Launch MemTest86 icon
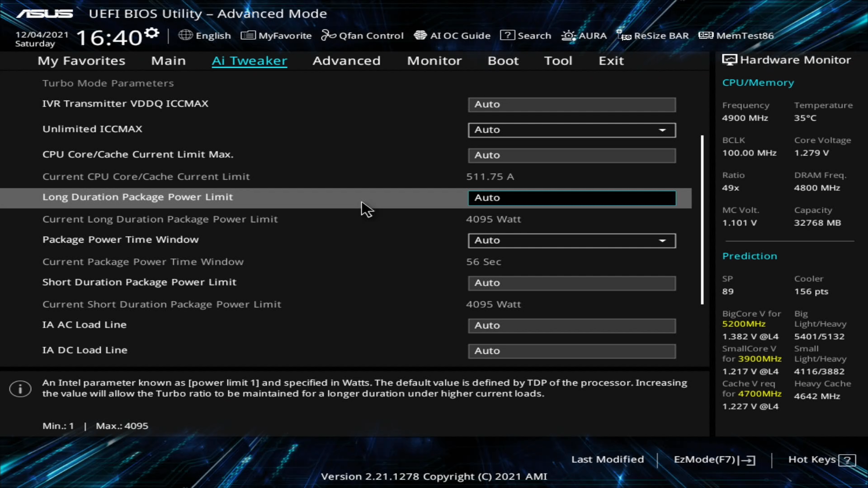This screenshot has width=868, height=488. [x=706, y=35]
